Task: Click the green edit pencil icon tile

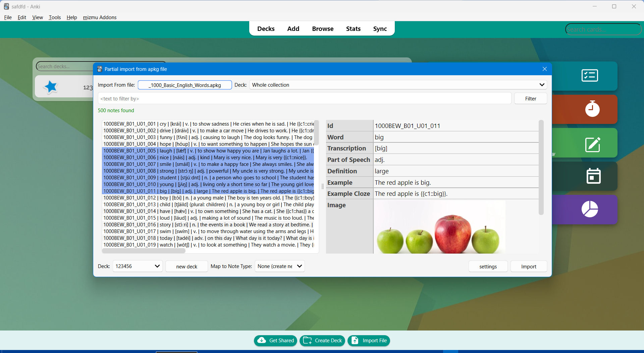Action: [x=592, y=144]
